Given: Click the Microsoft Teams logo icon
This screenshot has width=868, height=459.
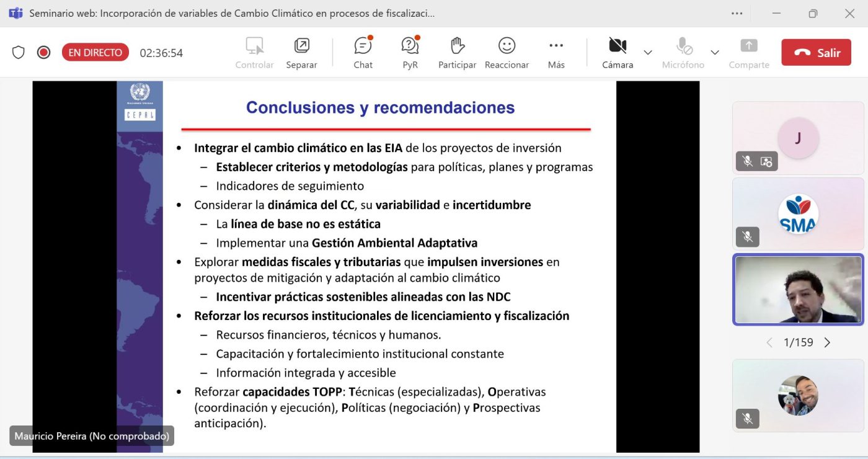Looking at the screenshot, I should [x=15, y=13].
